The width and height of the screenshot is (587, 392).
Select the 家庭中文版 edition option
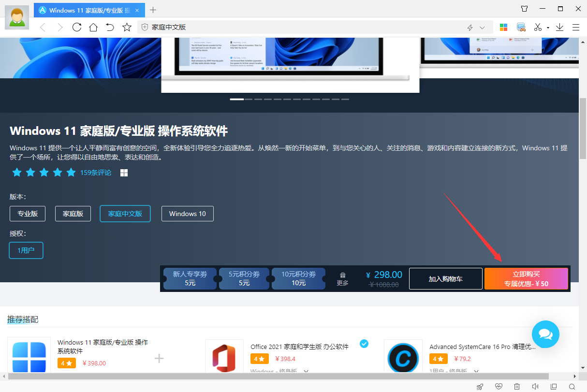click(x=125, y=214)
